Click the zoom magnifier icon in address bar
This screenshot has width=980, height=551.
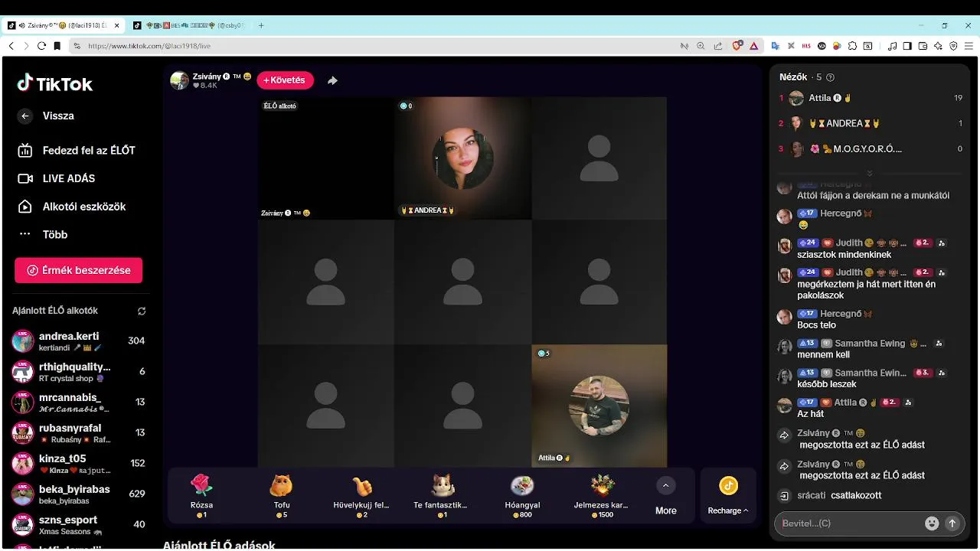tap(701, 46)
